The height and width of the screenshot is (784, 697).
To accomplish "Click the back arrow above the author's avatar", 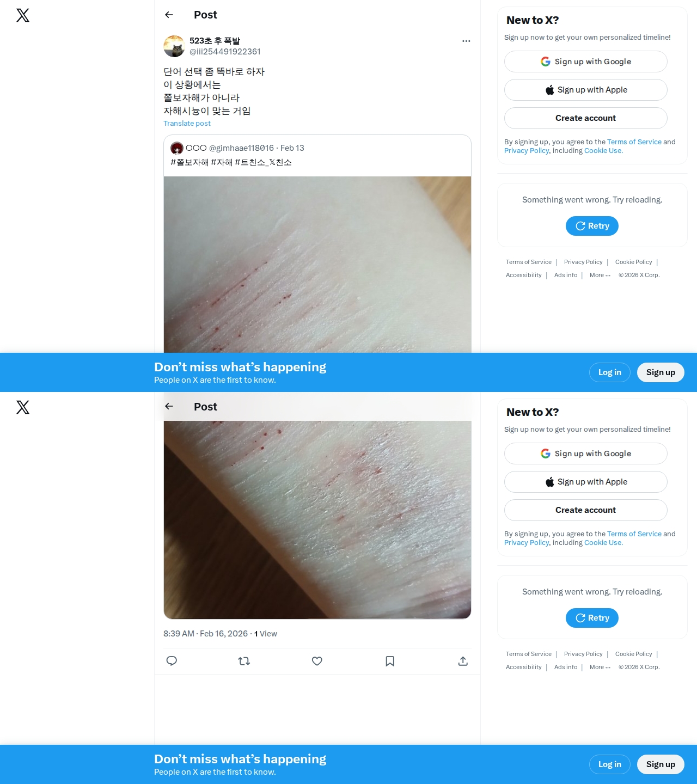I will tap(169, 15).
